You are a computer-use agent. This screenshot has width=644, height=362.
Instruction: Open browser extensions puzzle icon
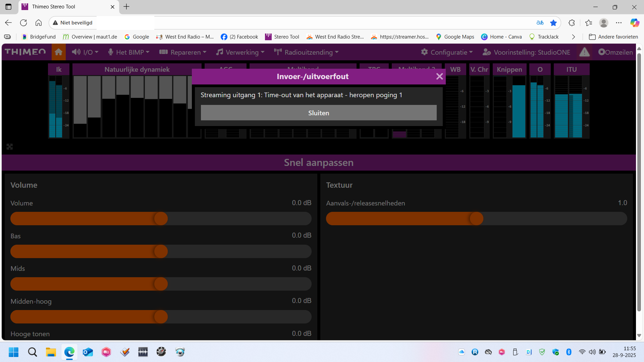pyautogui.click(x=572, y=23)
